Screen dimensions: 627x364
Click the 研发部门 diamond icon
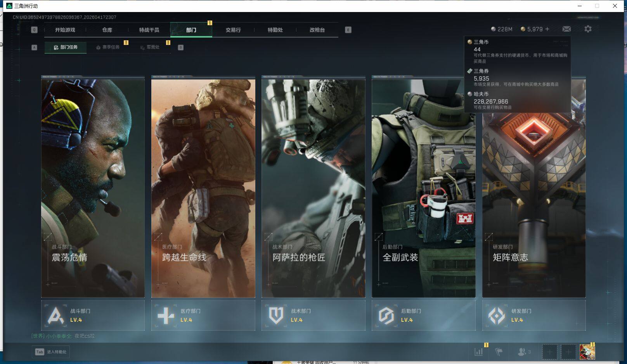(x=496, y=316)
